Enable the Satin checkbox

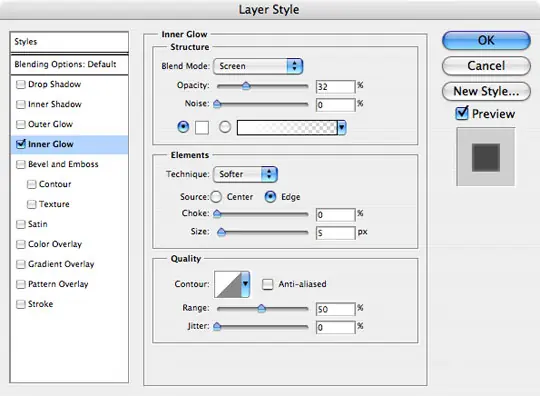pos(21,224)
